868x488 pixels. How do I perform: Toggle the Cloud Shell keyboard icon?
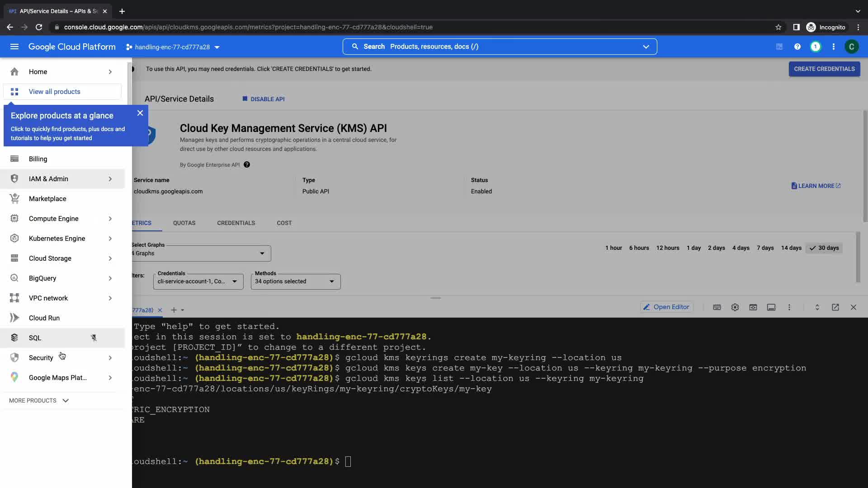717,307
